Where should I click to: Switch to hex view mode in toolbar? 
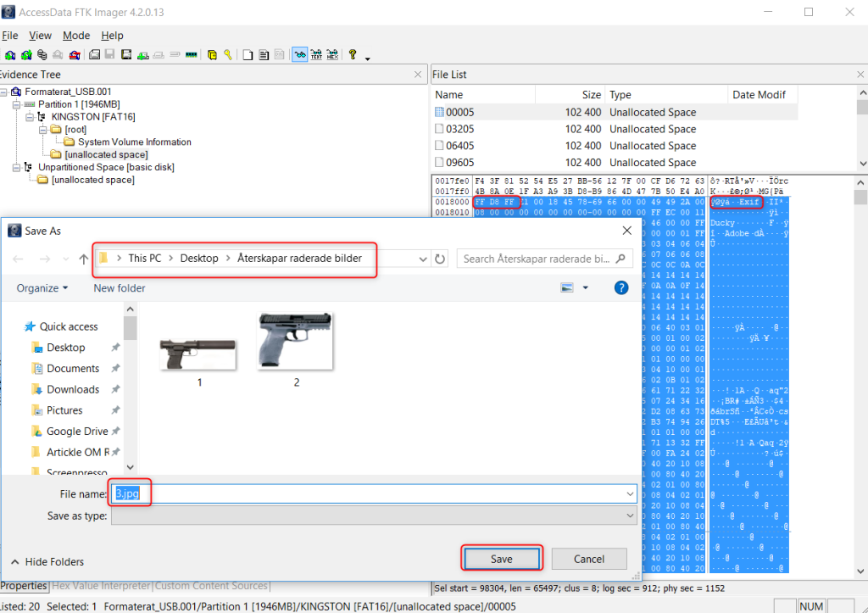[x=331, y=55]
